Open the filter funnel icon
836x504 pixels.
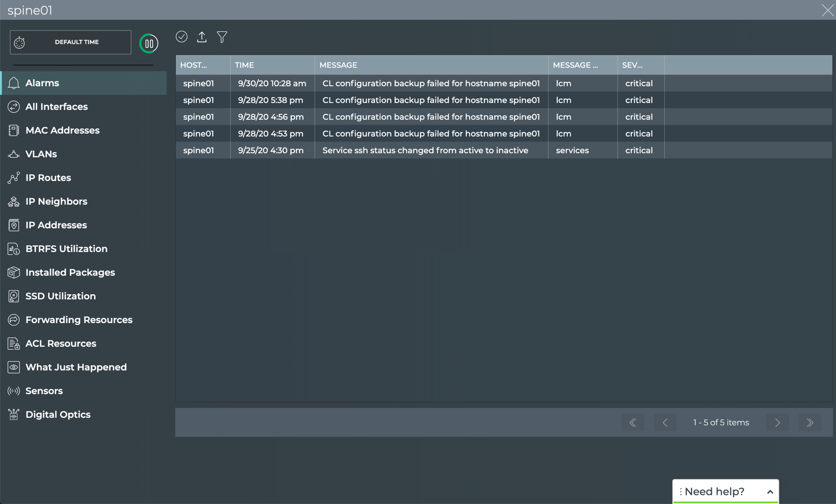pos(222,37)
